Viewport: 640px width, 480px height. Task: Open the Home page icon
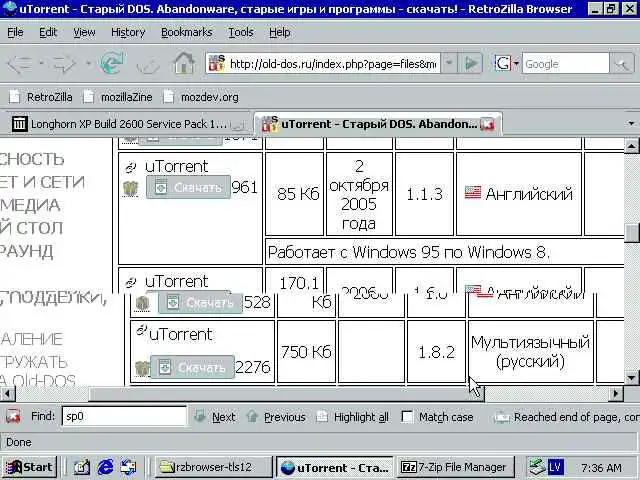point(184,63)
